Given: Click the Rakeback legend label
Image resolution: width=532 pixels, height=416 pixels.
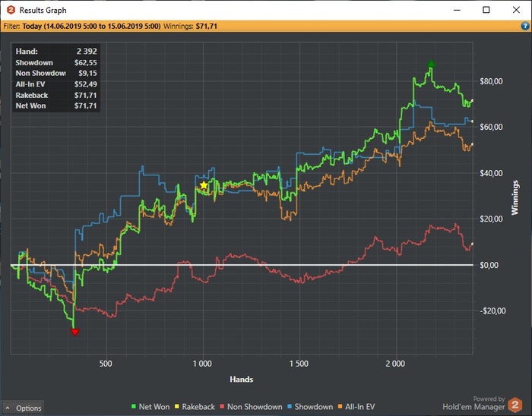Looking at the screenshot, I should tap(198, 407).
